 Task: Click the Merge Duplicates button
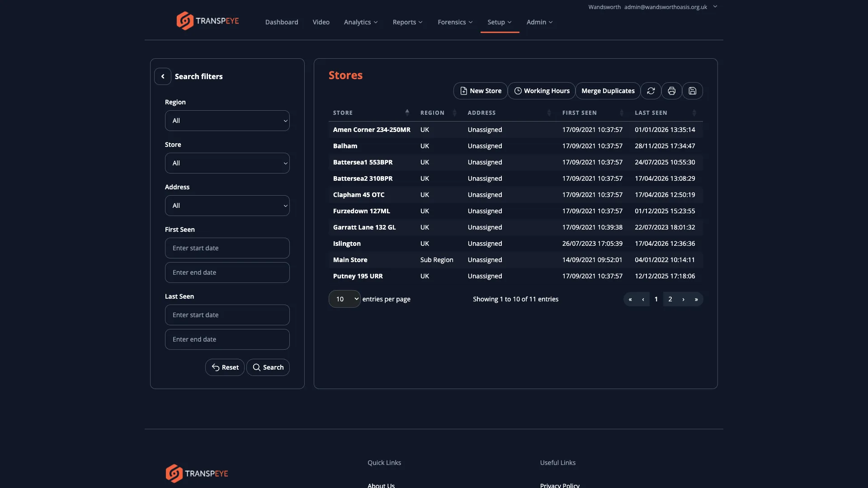(608, 91)
